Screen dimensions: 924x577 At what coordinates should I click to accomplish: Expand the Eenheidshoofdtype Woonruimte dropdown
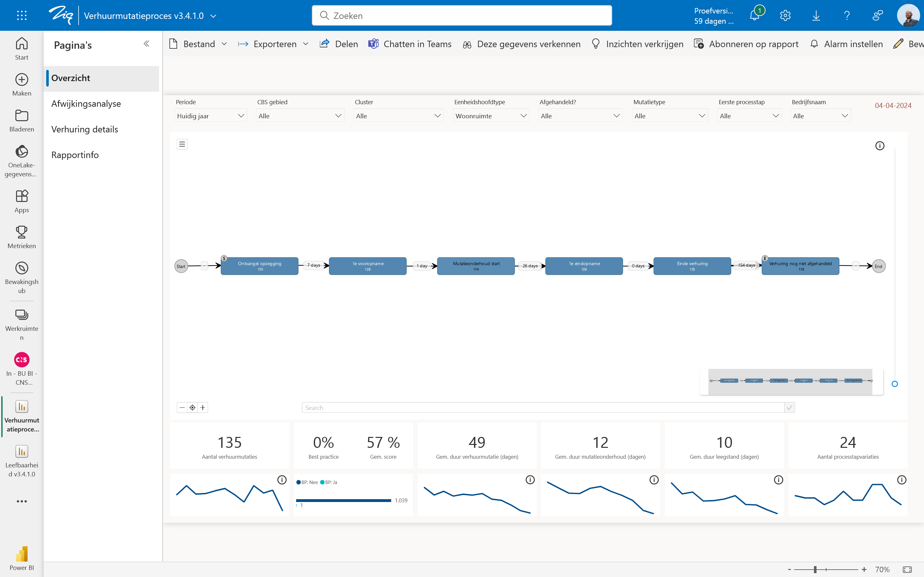click(x=491, y=116)
